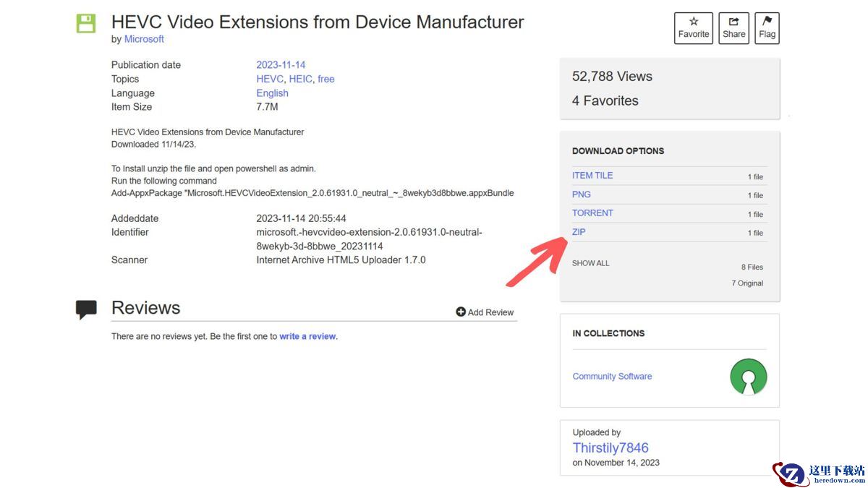The height and width of the screenshot is (488, 868).
Task: Click the 4 Favorites text
Action: click(x=605, y=101)
